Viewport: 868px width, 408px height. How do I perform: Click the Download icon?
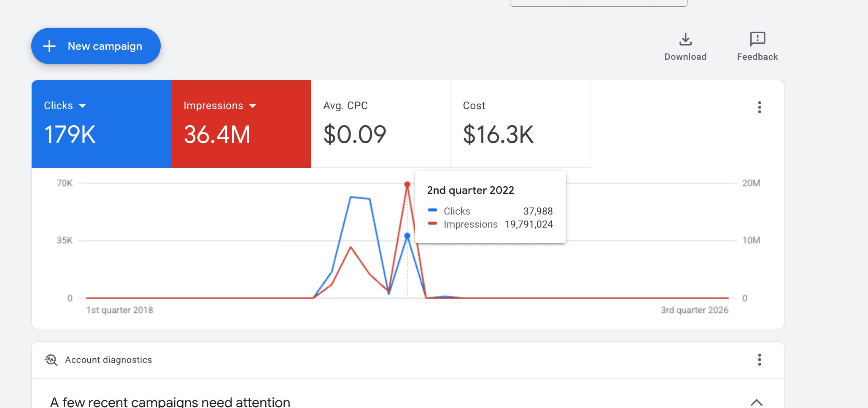pos(685,40)
